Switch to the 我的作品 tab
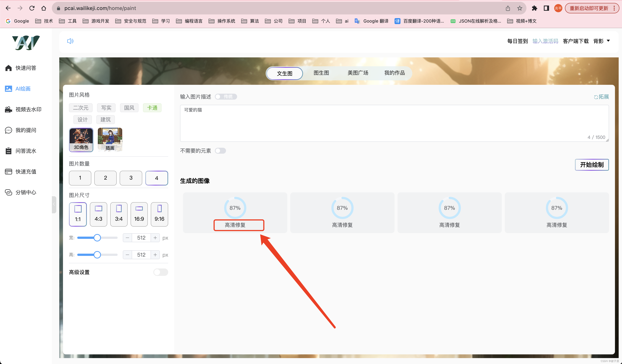The image size is (622, 364). [x=394, y=73]
